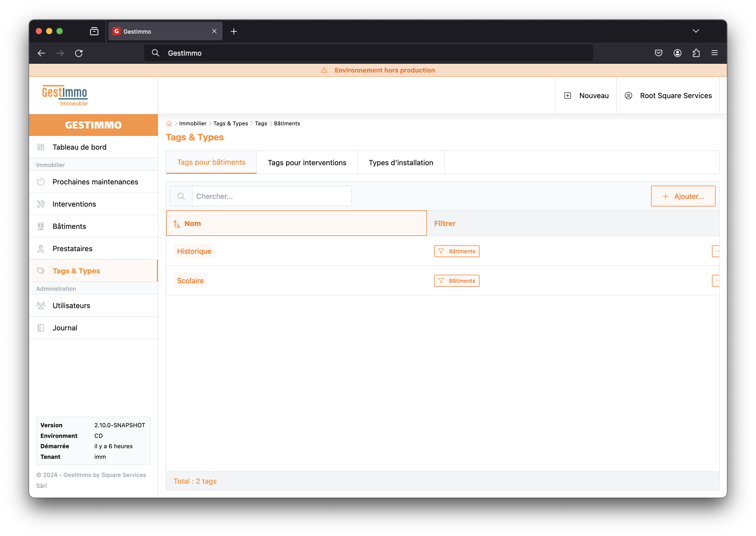This screenshot has width=756, height=536.
Task: Open the Tableau de bord page
Action: (79, 147)
